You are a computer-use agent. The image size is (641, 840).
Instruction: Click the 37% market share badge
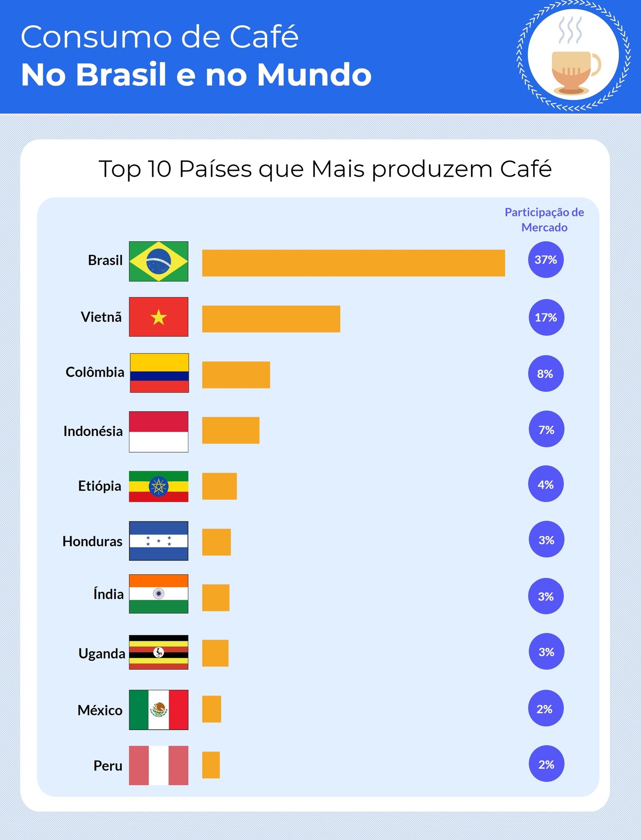pyautogui.click(x=546, y=260)
